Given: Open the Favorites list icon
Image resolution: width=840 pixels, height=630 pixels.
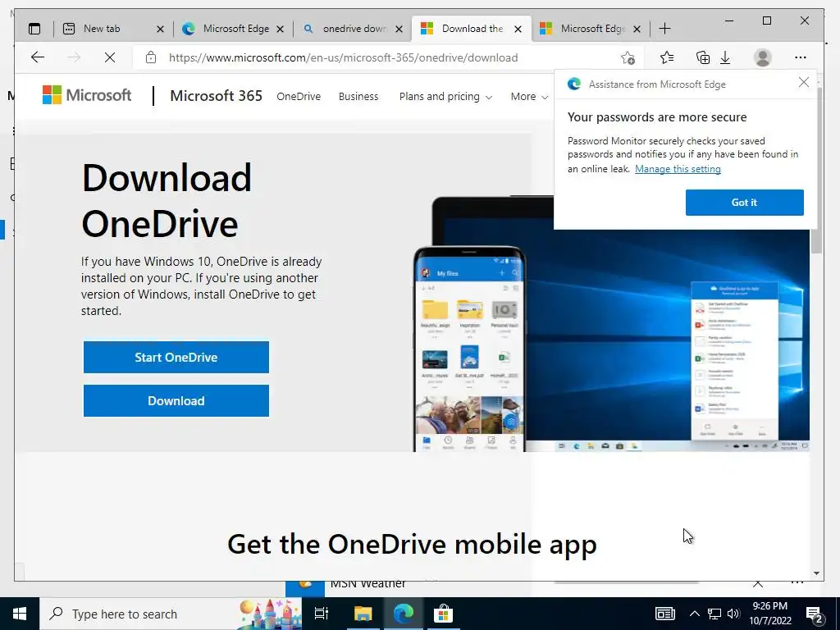Looking at the screenshot, I should click(667, 57).
